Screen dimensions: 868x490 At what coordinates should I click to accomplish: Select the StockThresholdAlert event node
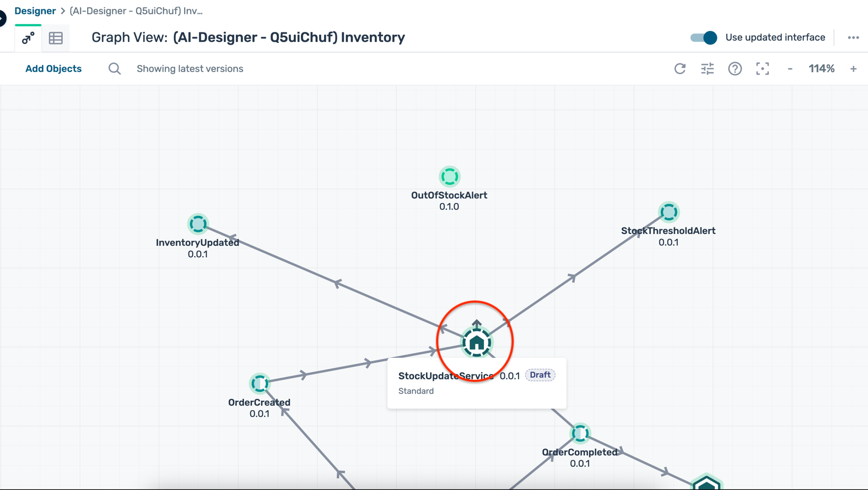coord(668,212)
